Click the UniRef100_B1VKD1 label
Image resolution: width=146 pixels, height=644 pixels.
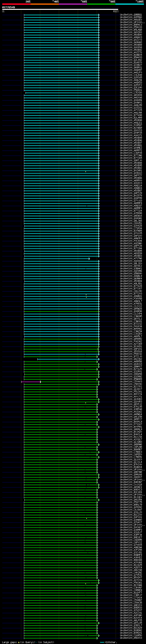pyautogui.click(x=131, y=347)
